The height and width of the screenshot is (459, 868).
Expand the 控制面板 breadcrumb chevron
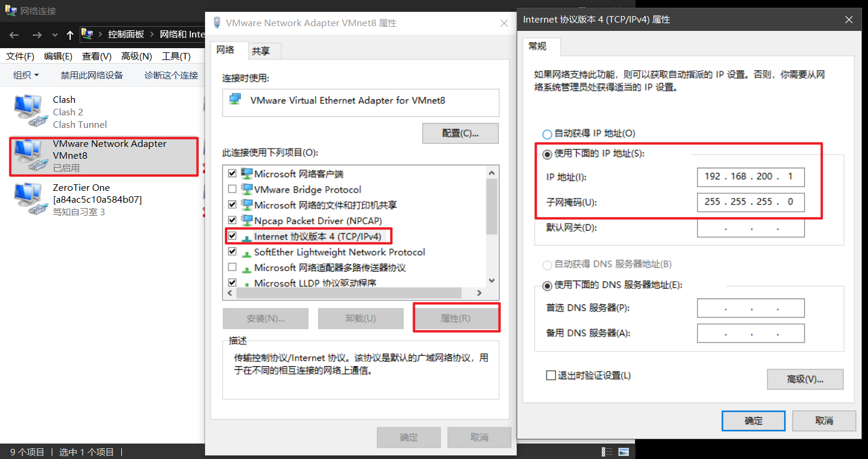tap(152, 34)
